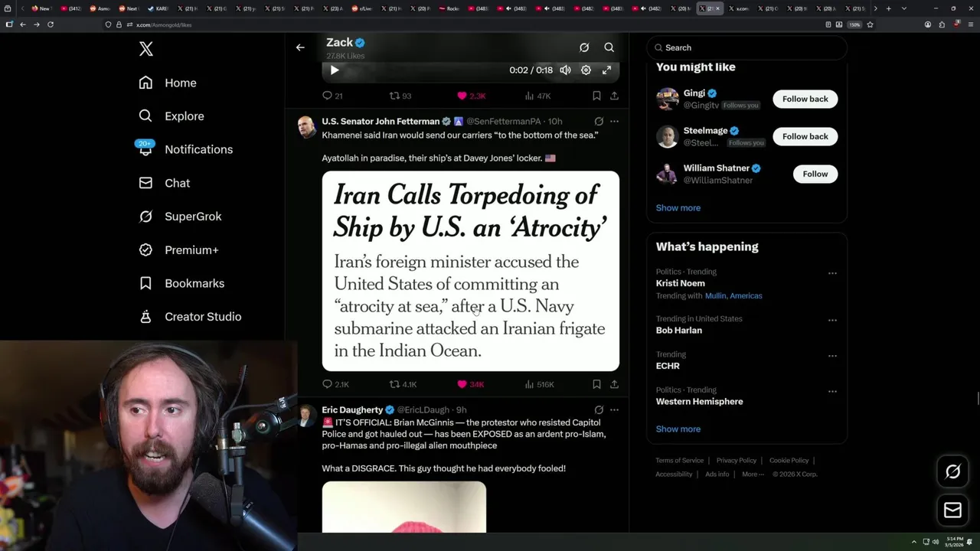Click Mullin trending link
The image size is (980, 551).
[x=715, y=296]
